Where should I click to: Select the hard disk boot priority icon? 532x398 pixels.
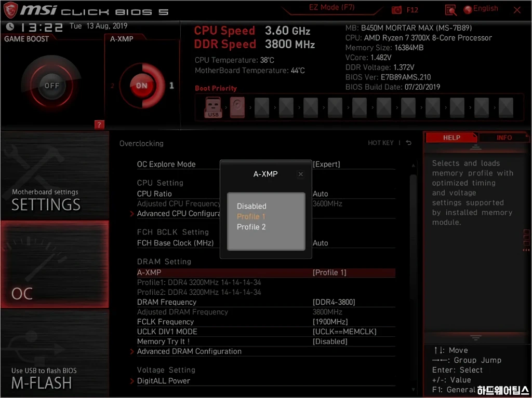[237, 107]
